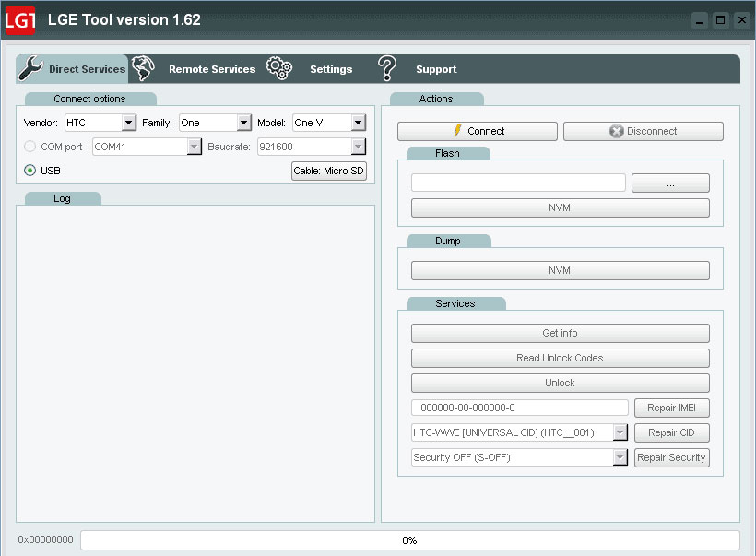Click the Get info button

pos(561,333)
